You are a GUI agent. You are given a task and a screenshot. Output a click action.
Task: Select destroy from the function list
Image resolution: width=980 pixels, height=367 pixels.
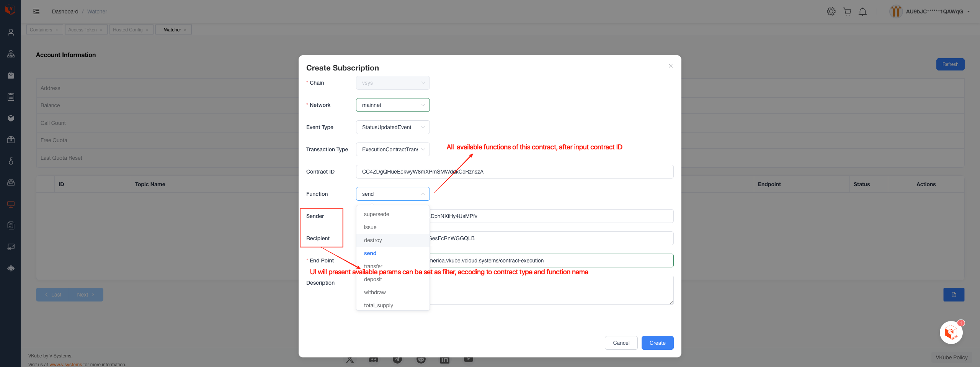pos(373,240)
